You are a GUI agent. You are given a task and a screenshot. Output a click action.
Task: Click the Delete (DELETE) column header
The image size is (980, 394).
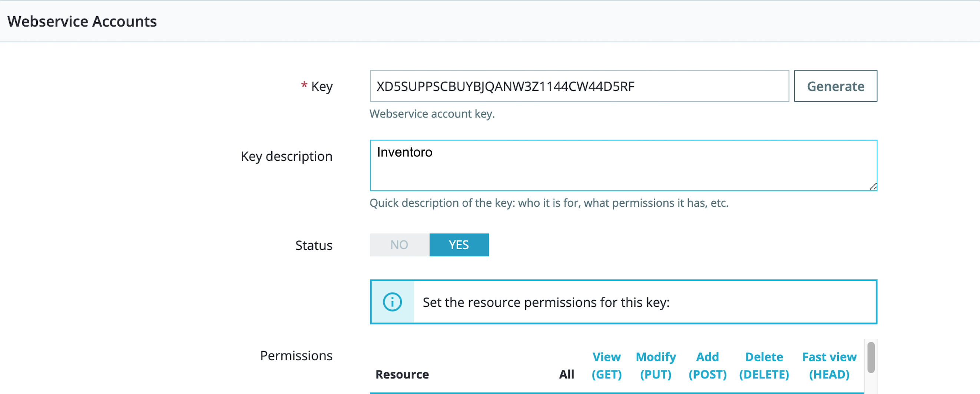tap(764, 365)
